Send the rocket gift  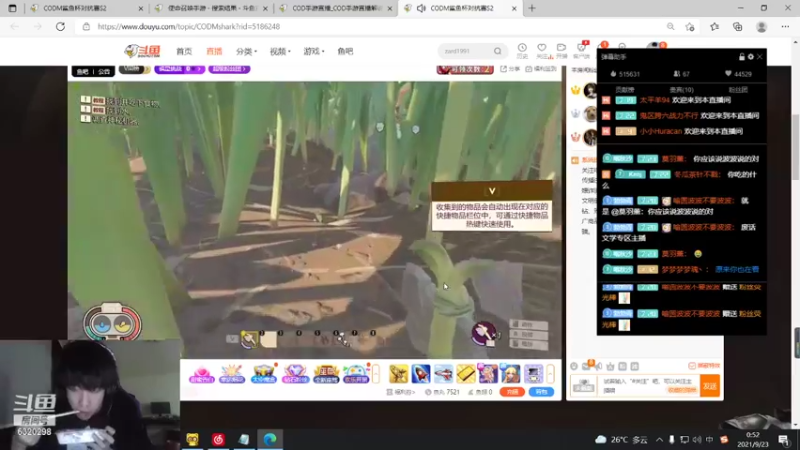(421, 374)
